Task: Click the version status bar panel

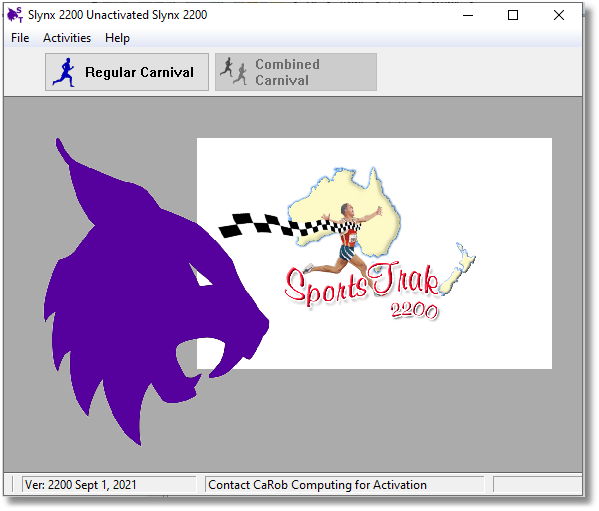Action: coord(109,485)
